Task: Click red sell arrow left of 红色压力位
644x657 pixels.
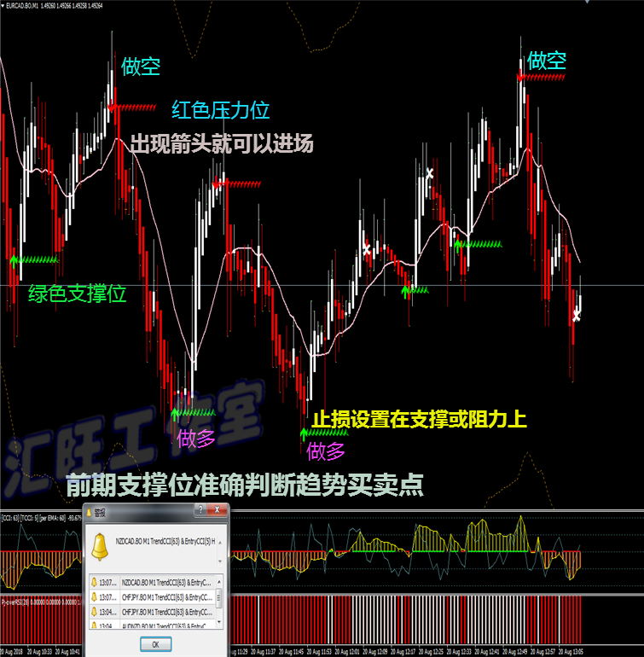Action: tap(113, 108)
